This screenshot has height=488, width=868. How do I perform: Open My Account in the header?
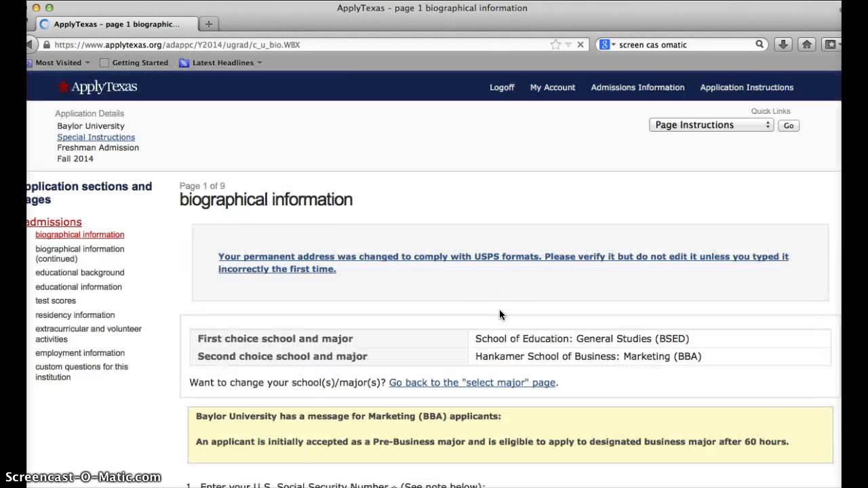pyautogui.click(x=553, y=87)
